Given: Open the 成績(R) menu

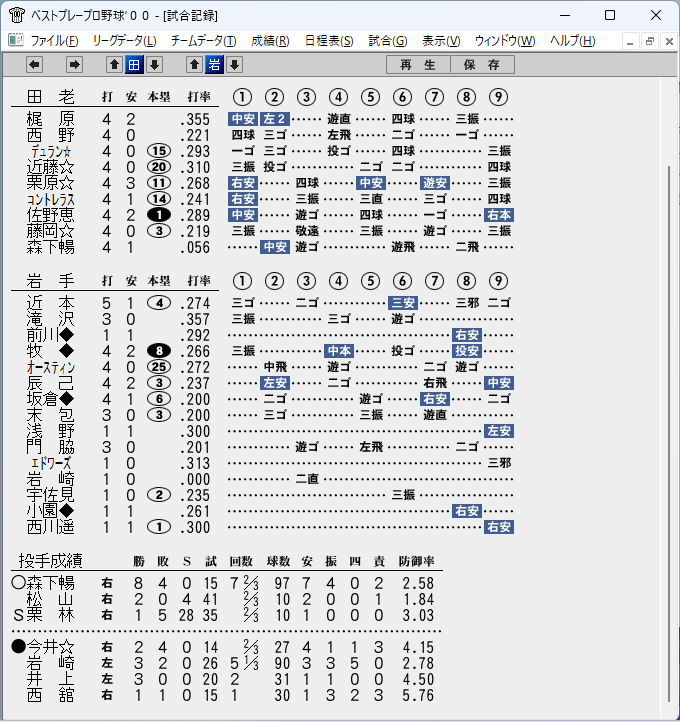Looking at the screenshot, I should coord(270,41).
